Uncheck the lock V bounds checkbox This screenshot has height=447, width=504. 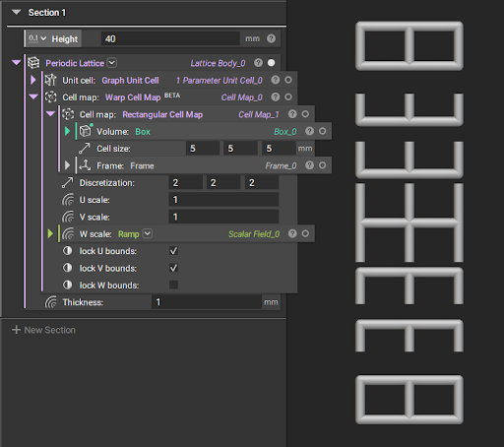(x=173, y=268)
